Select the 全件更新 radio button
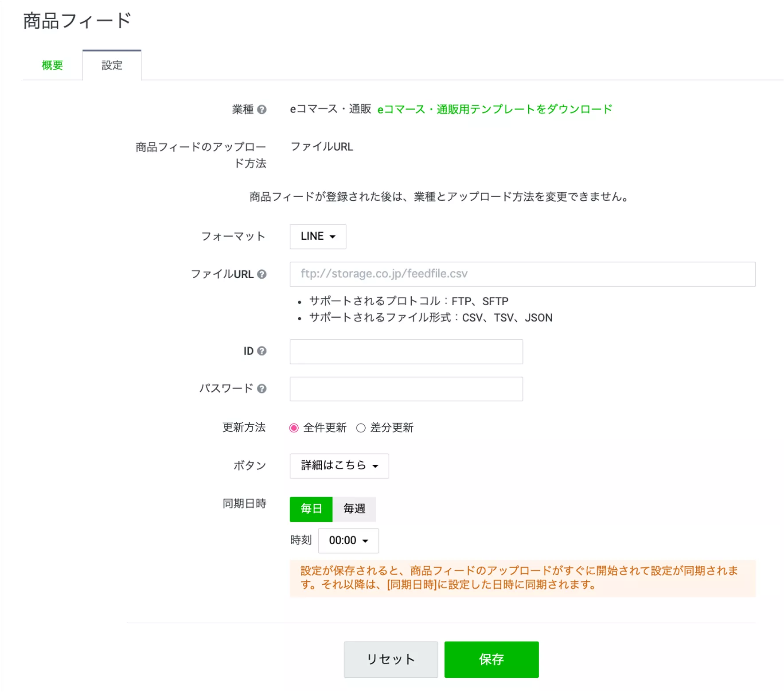This screenshot has width=784, height=692. (x=294, y=428)
